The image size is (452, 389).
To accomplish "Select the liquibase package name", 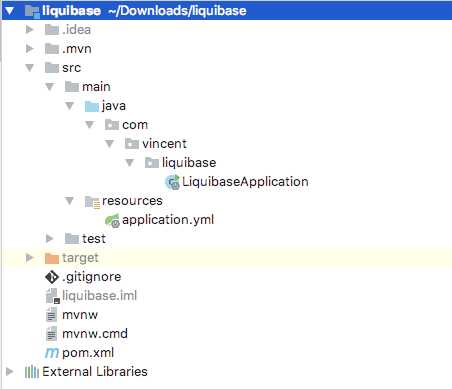I will [x=189, y=163].
